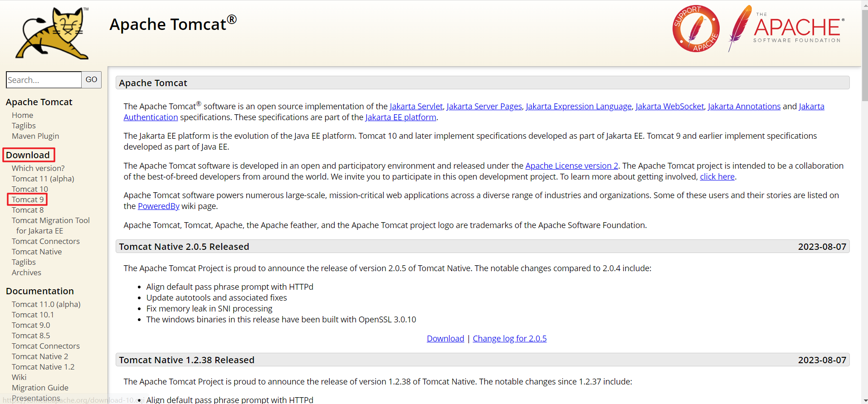
Task: Follow the 'click here' get involved link
Action: coord(717,176)
